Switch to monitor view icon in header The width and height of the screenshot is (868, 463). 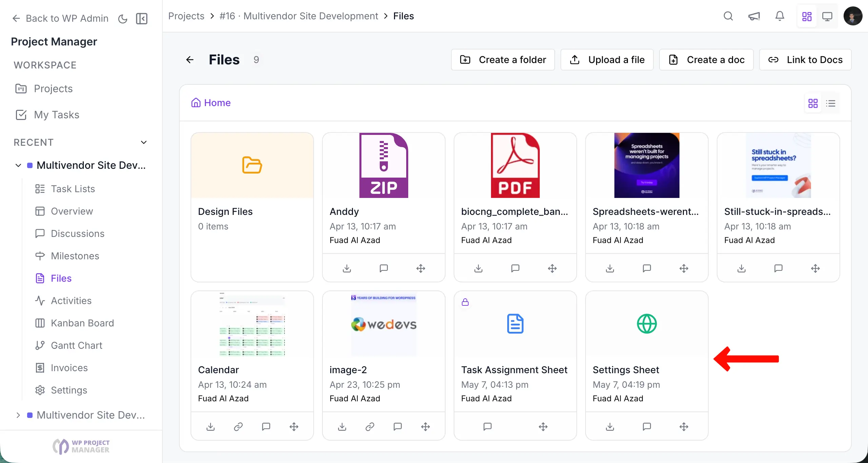(827, 16)
